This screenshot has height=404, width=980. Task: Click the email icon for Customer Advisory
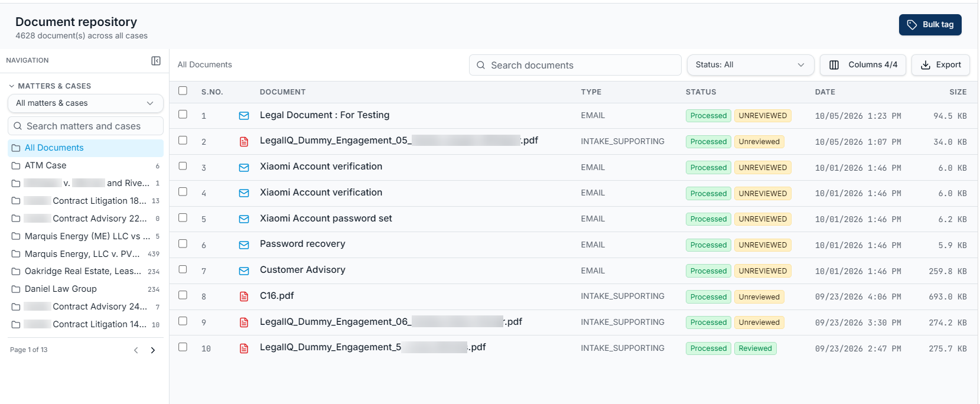tap(244, 271)
